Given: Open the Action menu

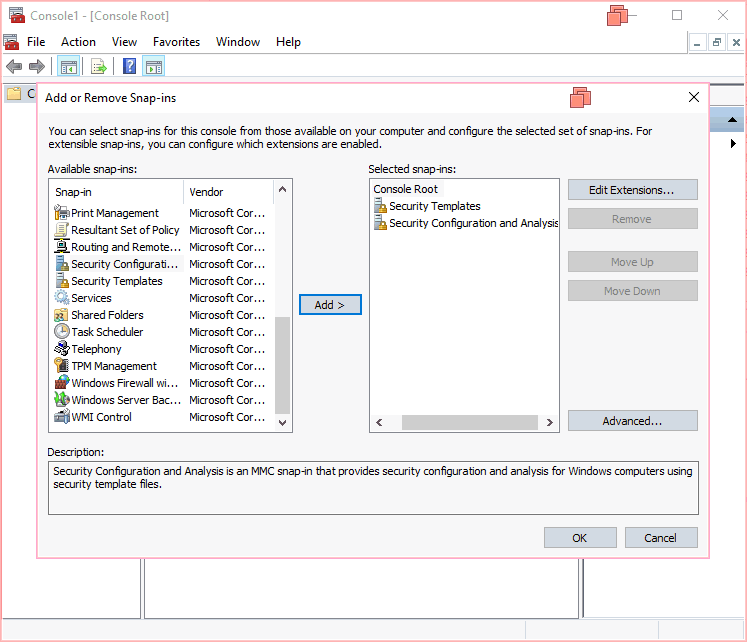Looking at the screenshot, I should pos(78,42).
